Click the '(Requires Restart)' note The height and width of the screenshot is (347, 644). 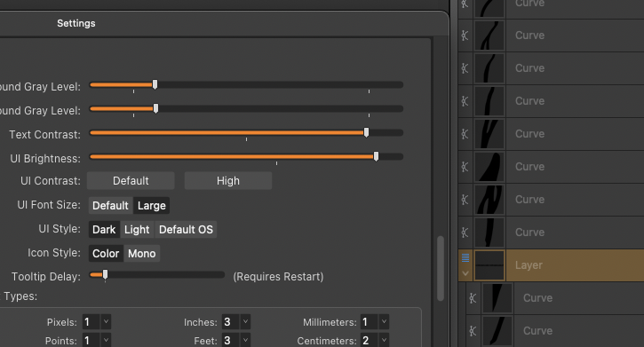coord(278,277)
